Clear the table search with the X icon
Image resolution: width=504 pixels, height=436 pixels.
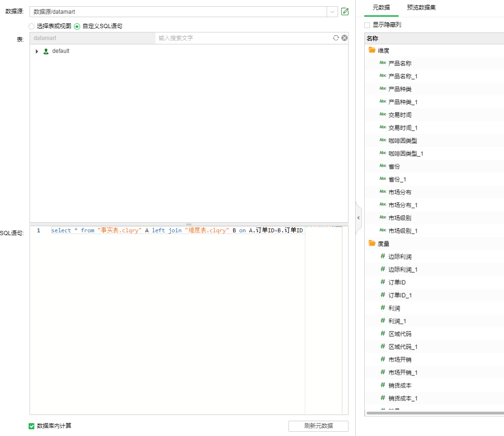tap(344, 38)
